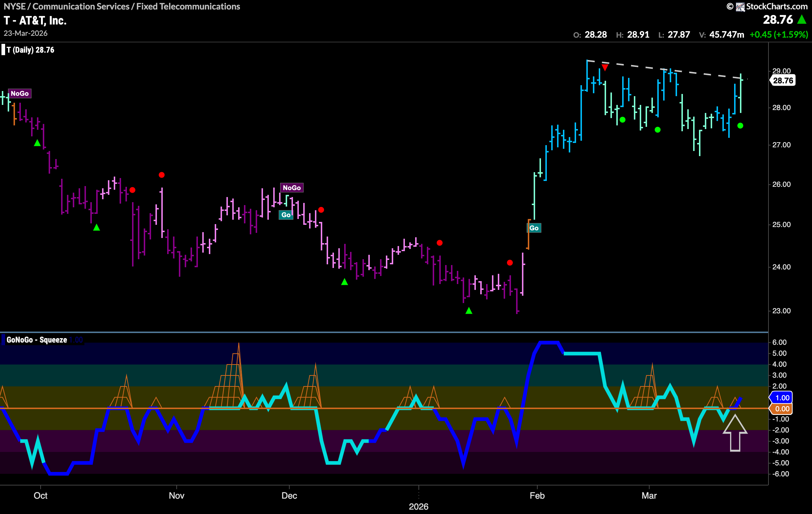812x514 pixels.
Task: Click the 1.00 oscillator value marker
Action: pos(781,398)
